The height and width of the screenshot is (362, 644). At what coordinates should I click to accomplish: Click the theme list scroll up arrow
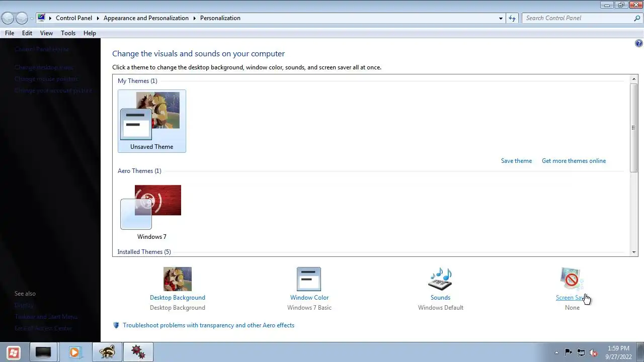(x=634, y=79)
